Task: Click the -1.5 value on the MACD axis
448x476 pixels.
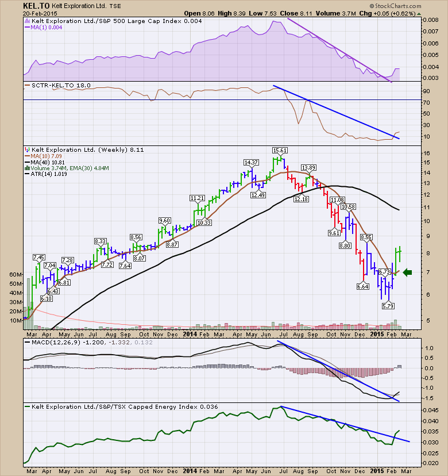Action: pos(428,398)
